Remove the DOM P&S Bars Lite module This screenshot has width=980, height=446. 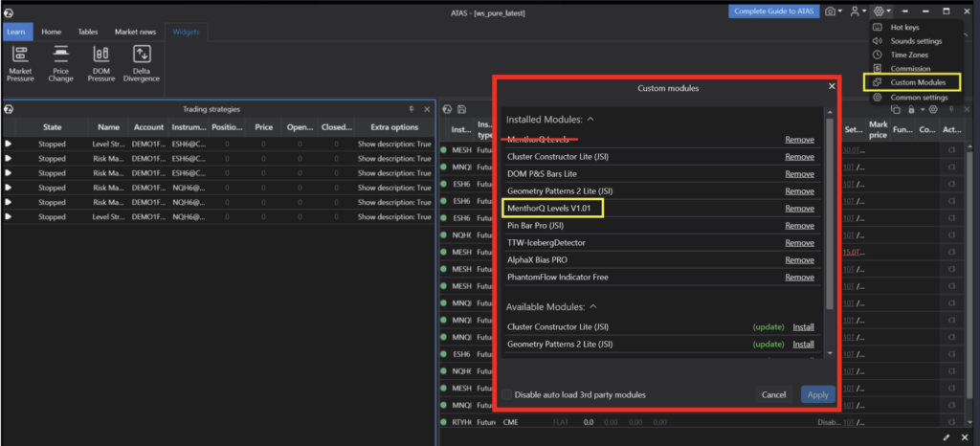799,174
